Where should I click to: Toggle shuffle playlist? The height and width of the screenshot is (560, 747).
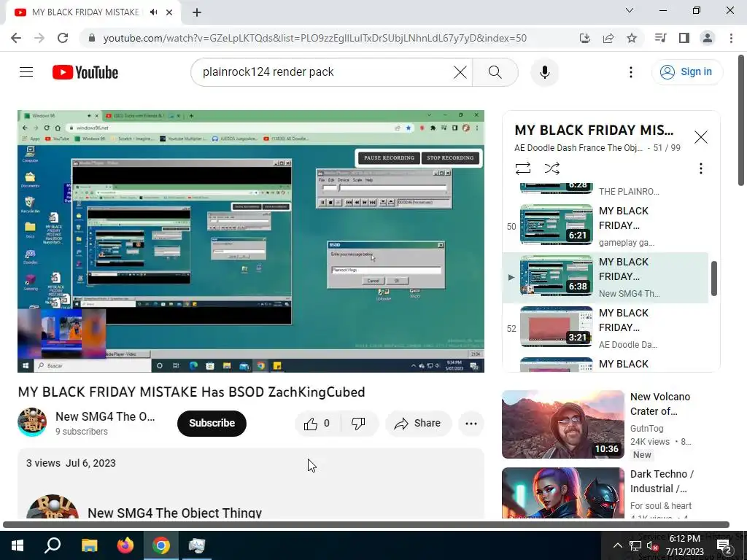coord(551,168)
